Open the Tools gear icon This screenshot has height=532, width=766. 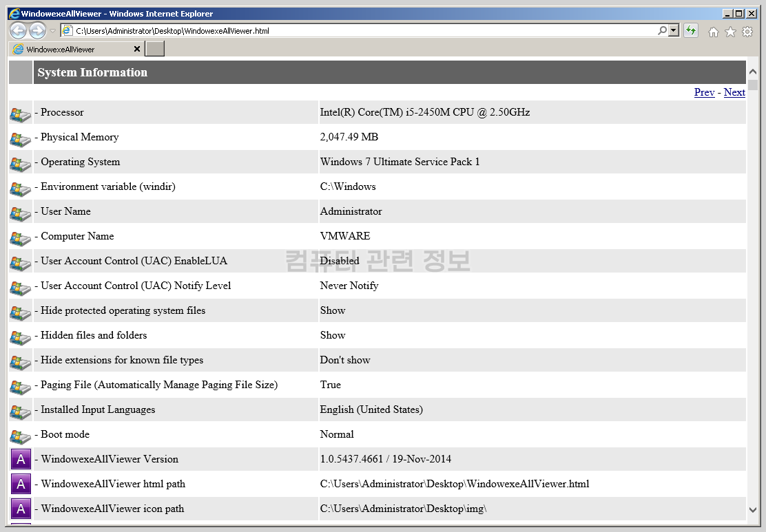click(747, 32)
